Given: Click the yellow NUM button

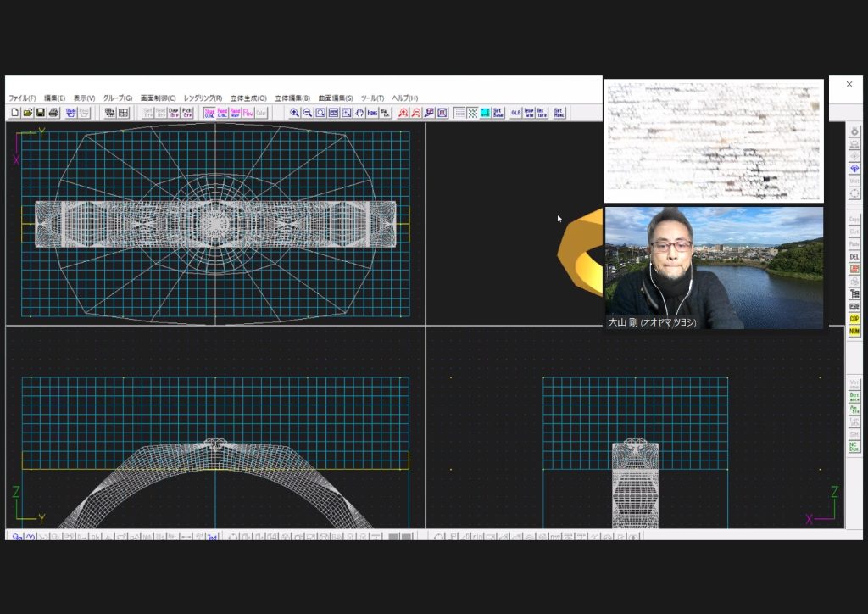Looking at the screenshot, I should (854, 332).
